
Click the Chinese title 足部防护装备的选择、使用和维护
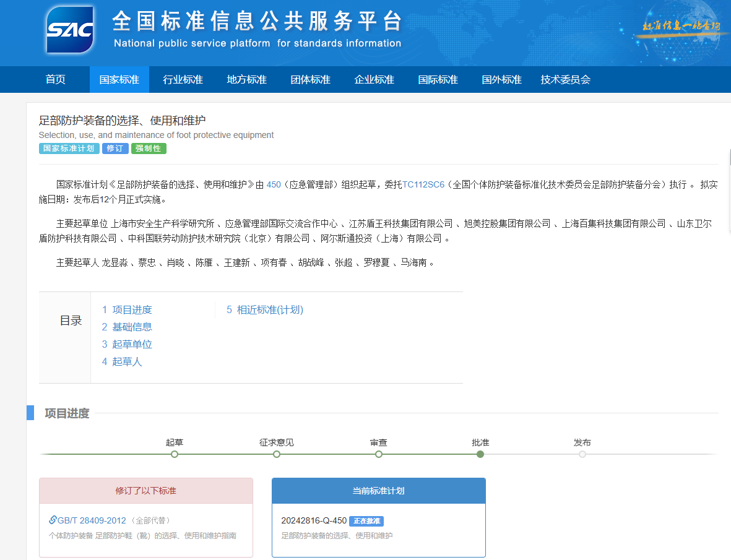point(122,121)
